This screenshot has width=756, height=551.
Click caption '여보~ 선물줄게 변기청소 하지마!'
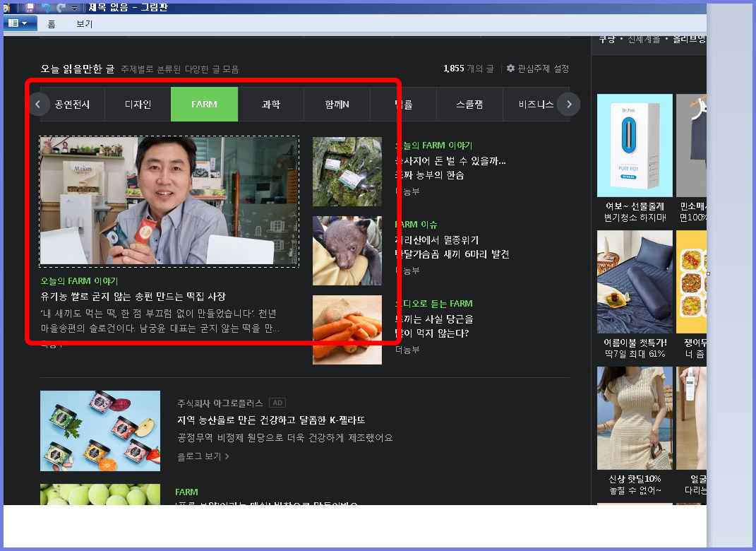[x=635, y=213]
